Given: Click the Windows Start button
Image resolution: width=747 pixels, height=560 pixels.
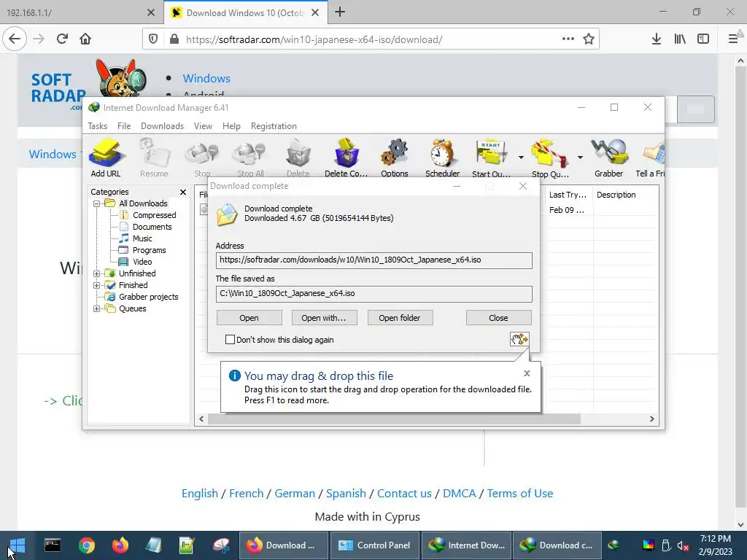Looking at the screenshot, I should 18,545.
